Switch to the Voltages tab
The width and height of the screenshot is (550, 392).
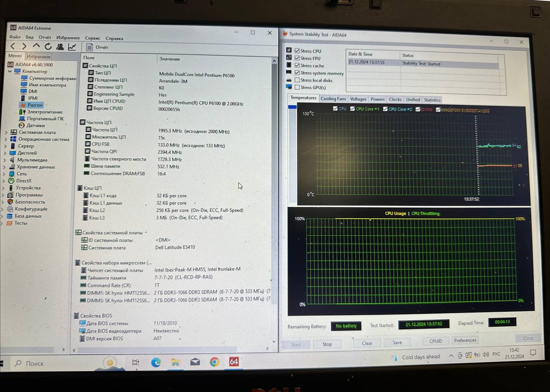[358, 99]
